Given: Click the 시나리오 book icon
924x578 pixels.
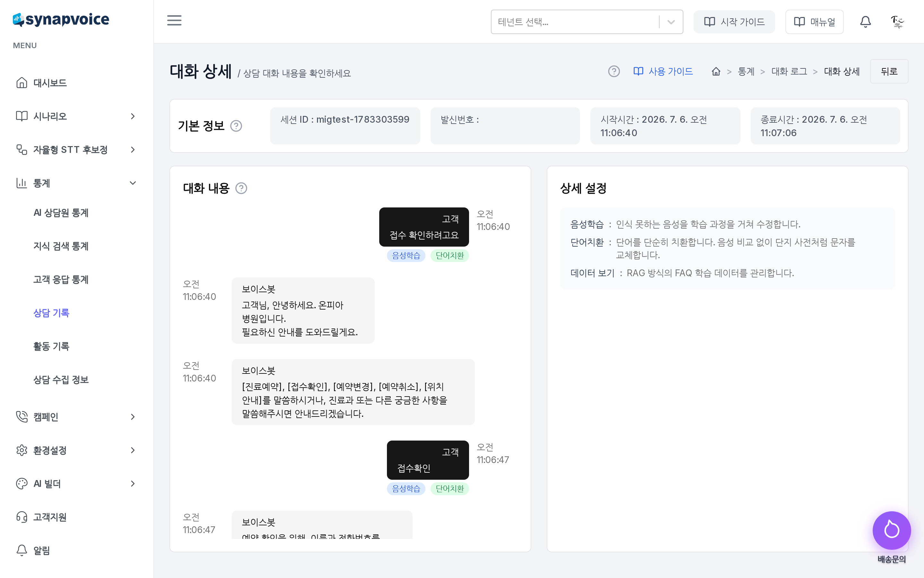Looking at the screenshot, I should click(22, 116).
